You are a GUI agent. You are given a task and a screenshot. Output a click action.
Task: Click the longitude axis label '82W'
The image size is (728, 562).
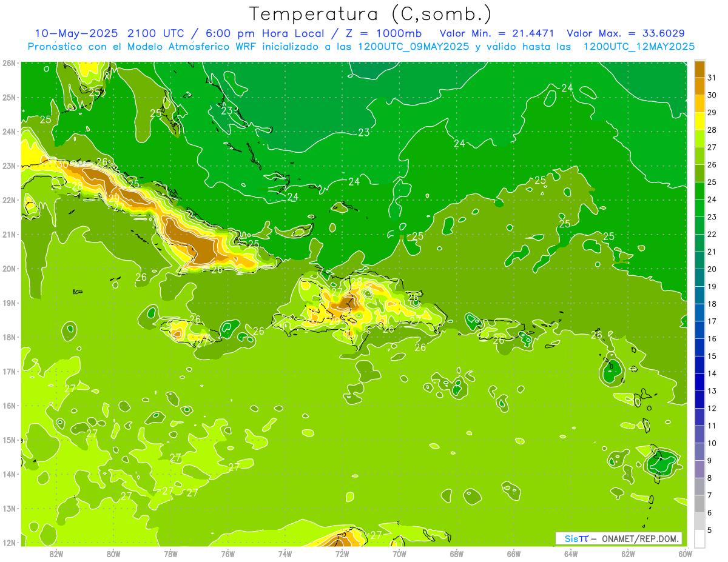[56, 554]
